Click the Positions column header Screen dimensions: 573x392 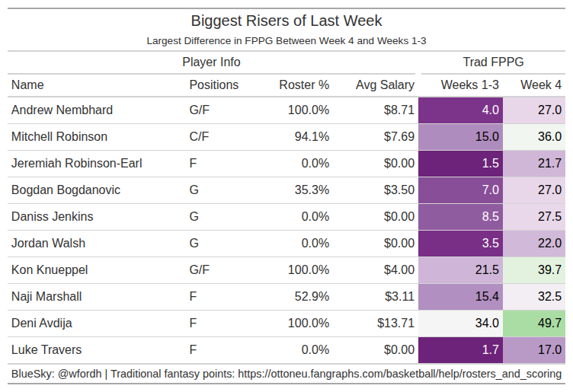pos(213,85)
